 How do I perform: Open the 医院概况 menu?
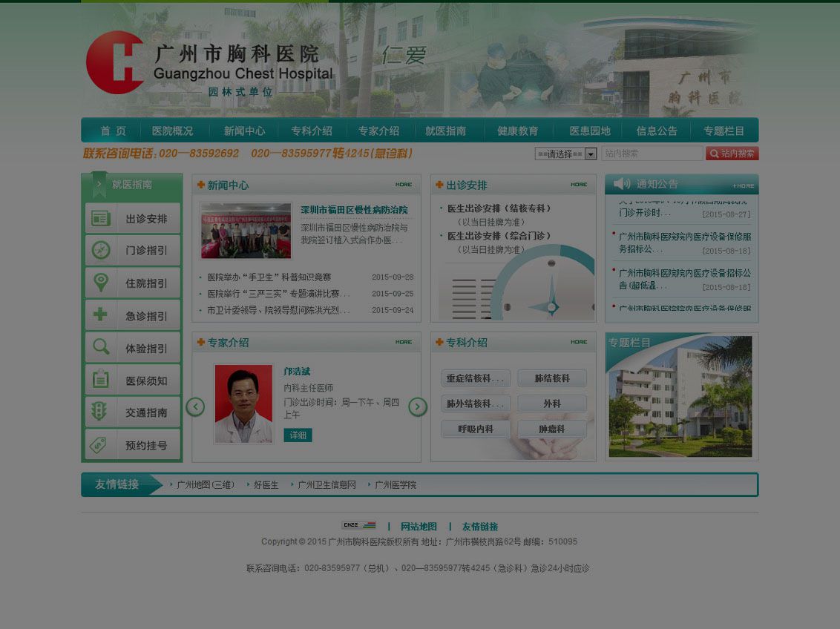coord(172,131)
